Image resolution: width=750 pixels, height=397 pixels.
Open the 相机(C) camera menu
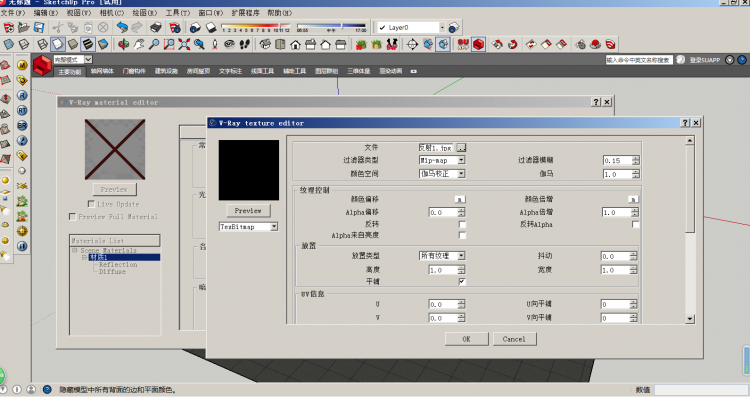click(111, 13)
